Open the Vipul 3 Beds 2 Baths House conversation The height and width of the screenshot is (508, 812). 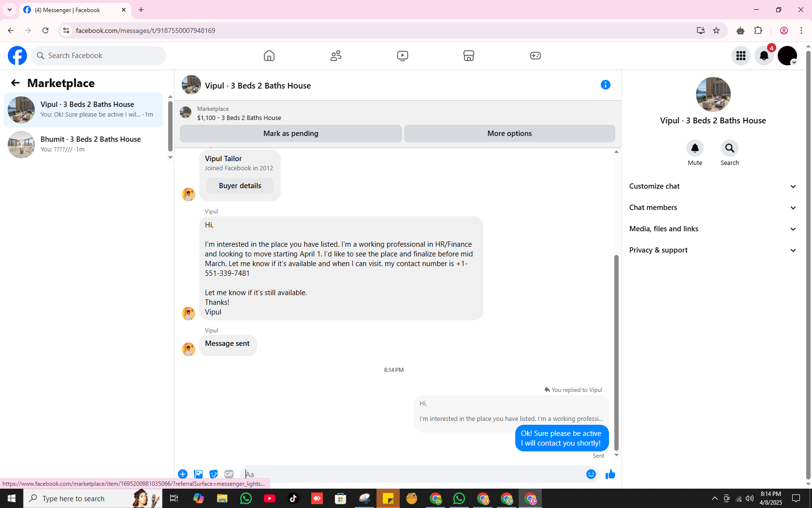(84, 110)
